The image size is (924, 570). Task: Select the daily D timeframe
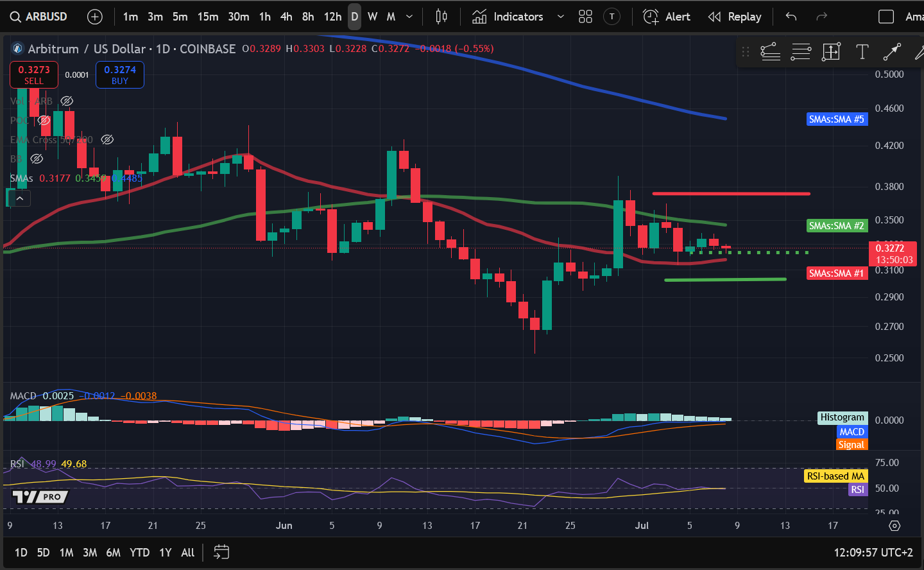(x=354, y=17)
